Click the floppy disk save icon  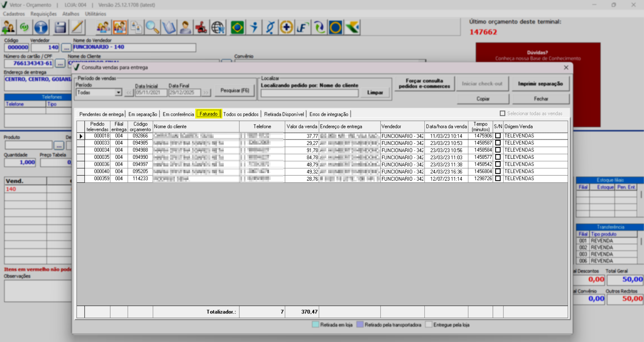click(x=60, y=28)
